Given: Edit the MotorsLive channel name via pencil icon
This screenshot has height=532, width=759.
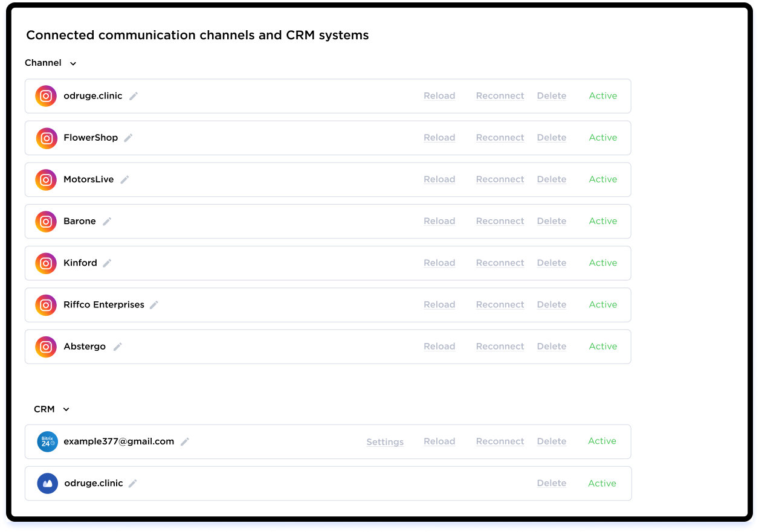Looking at the screenshot, I should 124,179.
